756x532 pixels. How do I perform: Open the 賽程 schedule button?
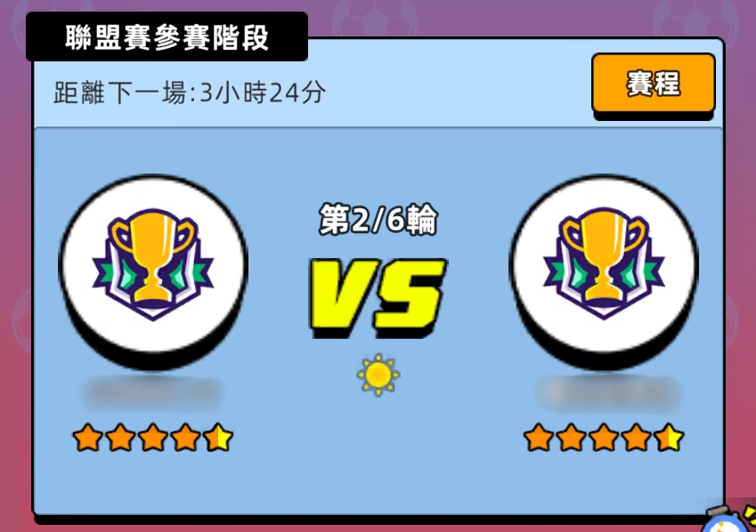click(654, 85)
